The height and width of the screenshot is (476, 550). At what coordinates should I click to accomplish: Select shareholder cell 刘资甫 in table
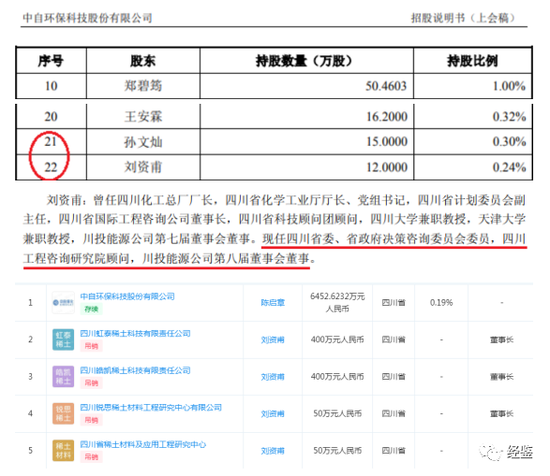click(143, 167)
